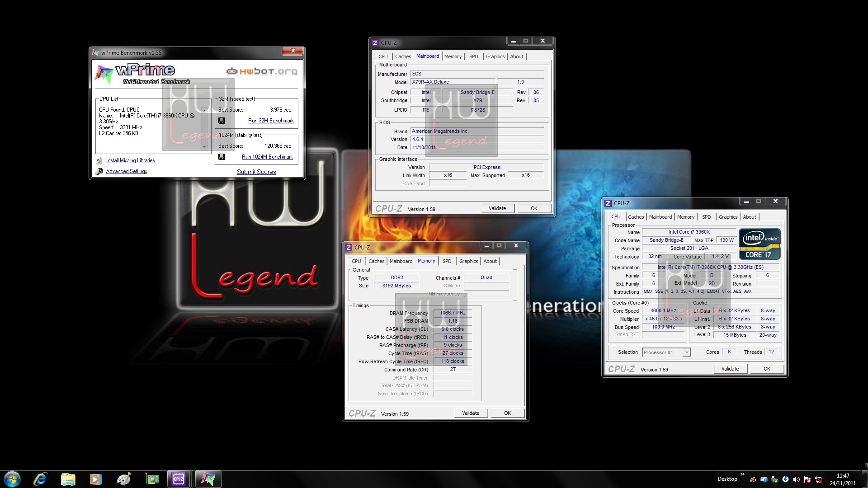Click the 3.978 sec best score value

280,110
